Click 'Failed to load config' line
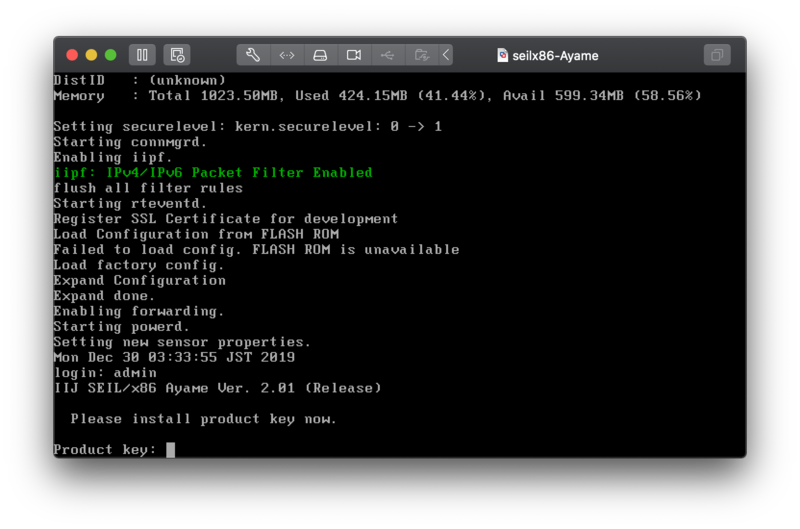The height and width of the screenshot is (529, 800). (x=256, y=249)
